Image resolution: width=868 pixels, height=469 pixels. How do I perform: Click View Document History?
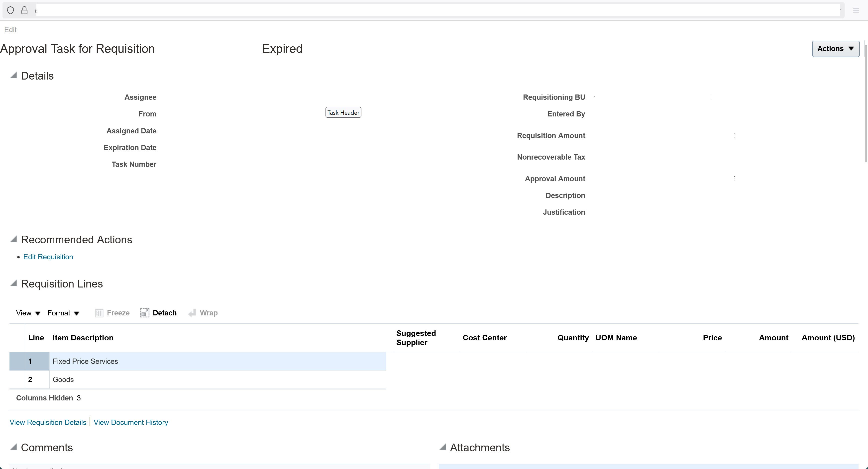[131, 422]
